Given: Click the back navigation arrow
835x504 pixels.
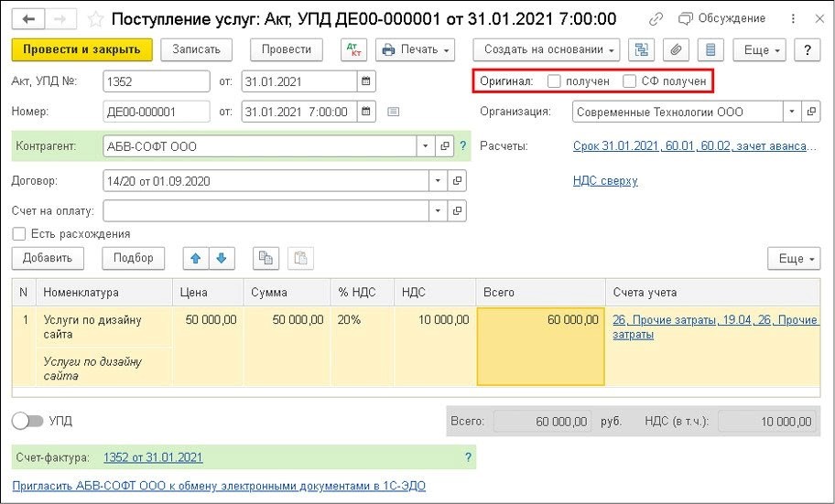Looking at the screenshot, I should click(28, 18).
